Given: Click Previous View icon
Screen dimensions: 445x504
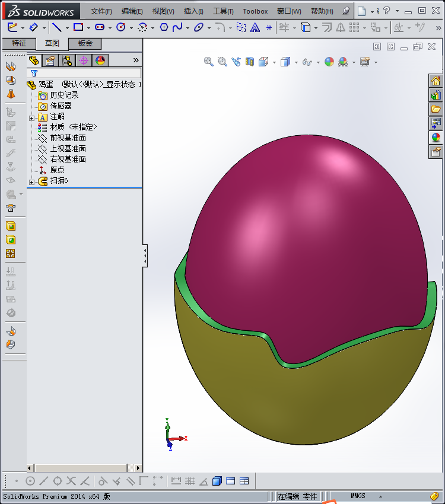Looking at the screenshot, I should (x=236, y=62).
